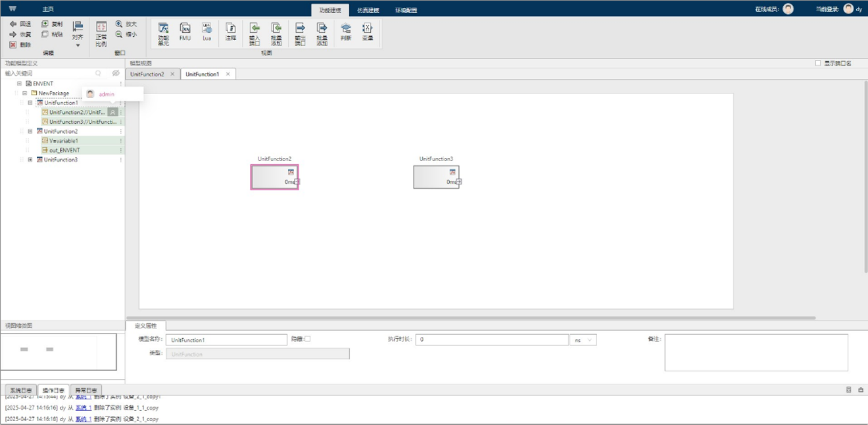Open the 仿真建模 ribbon tab
Viewport: 868px width, 425px height.
pos(368,11)
